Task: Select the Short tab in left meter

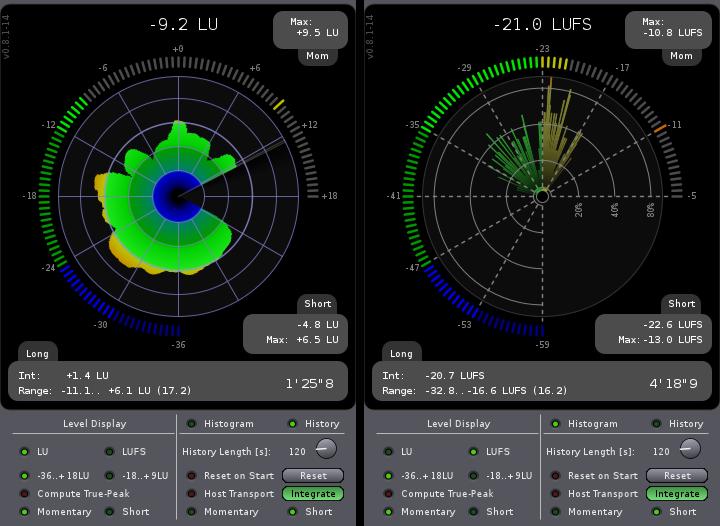Action: pos(318,303)
